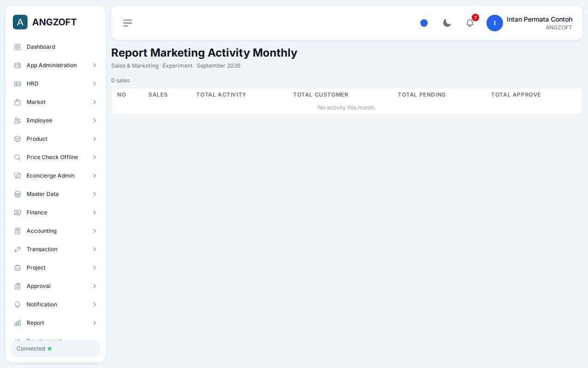This screenshot has height=368, width=588.
Task: Expand App Administration chevron
Action: tap(95, 65)
